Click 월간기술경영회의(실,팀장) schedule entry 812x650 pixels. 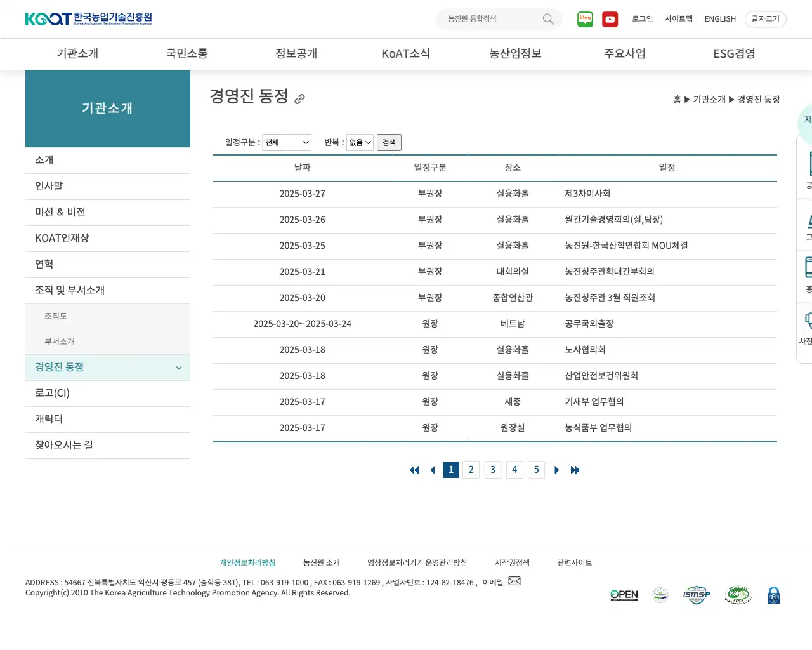[614, 220]
